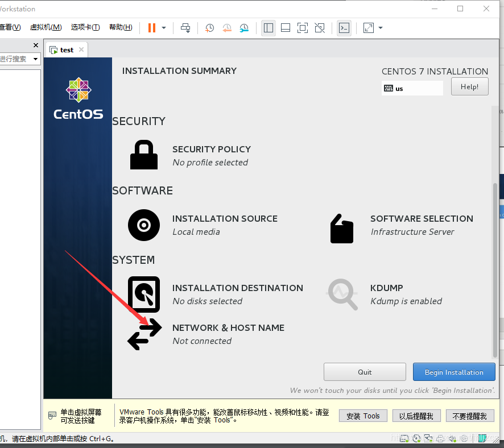This screenshot has width=504, height=448.
Task: Open the SECURITY POLICY setting
Action: click(x=212, y=150)
